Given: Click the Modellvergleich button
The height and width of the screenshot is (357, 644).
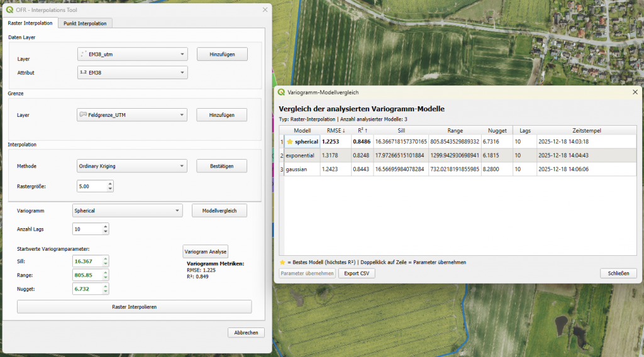Looking at the screenshot, I should coord(219,211).
